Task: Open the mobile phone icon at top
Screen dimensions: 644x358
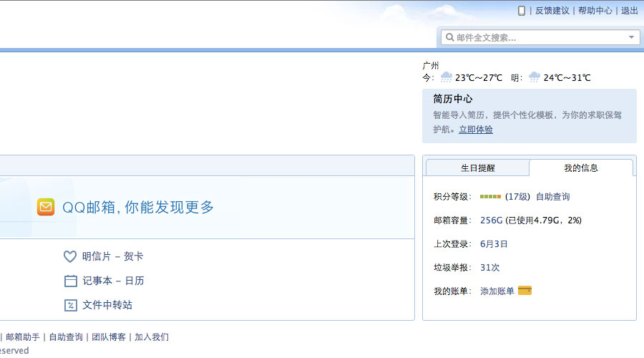Action: tap(521, 11)
